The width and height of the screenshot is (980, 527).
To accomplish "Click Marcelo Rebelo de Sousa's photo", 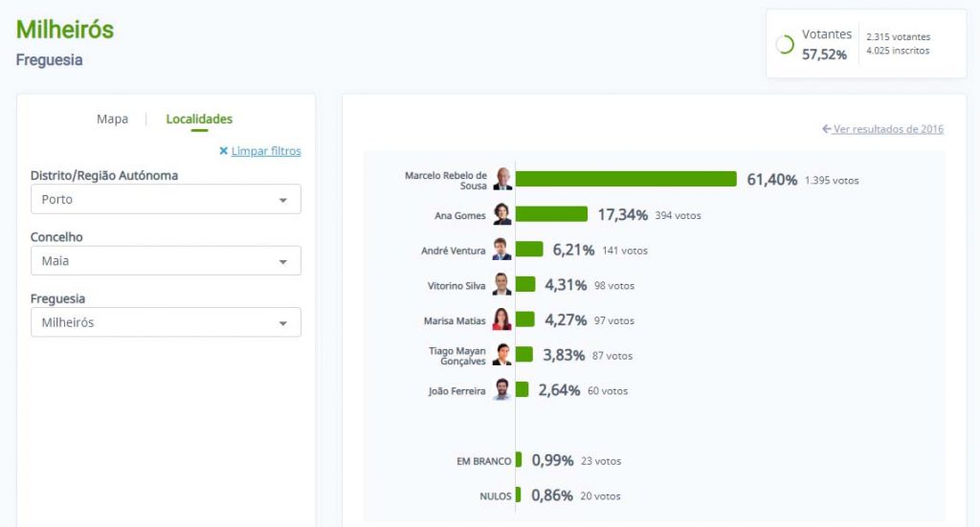I will pyautogui.click(x=502, y=180).
